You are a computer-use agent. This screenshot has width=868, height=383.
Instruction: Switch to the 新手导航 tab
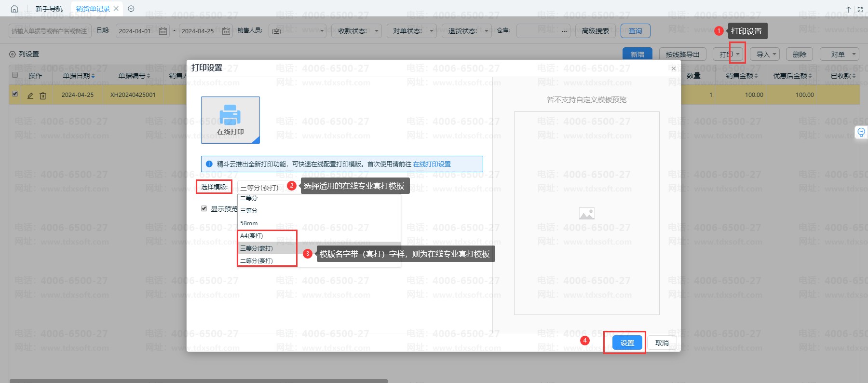49,9
